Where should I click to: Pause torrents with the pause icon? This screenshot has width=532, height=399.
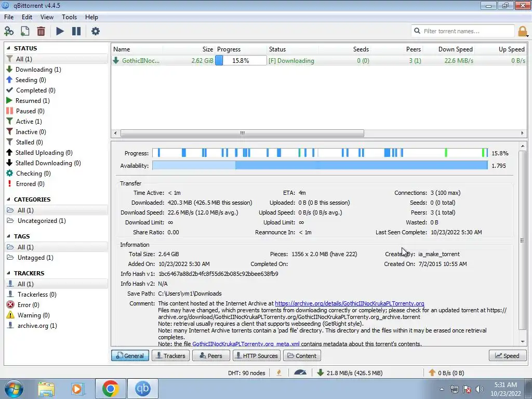76,31
